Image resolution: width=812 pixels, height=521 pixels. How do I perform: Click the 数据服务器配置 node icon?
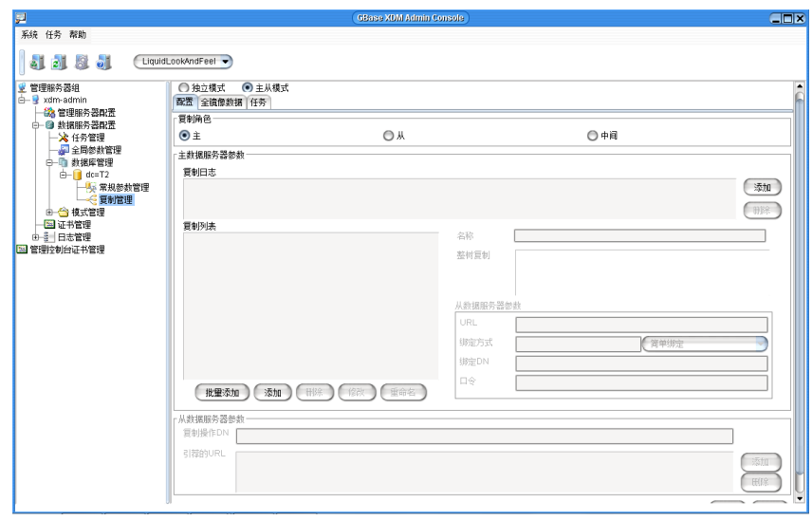pos(49,125)
